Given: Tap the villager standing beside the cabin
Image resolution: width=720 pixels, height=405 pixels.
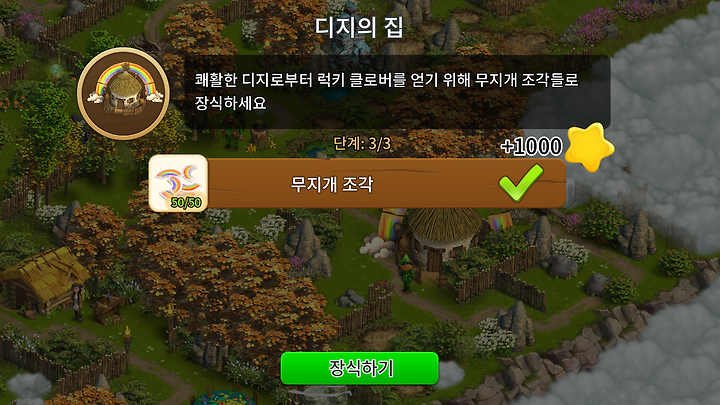Looking at the screenshot, I should click(x=78, y=302).
